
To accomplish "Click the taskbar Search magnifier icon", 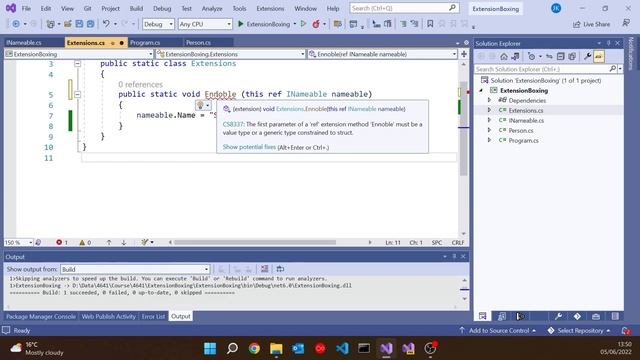I will [x=232, y=348].
